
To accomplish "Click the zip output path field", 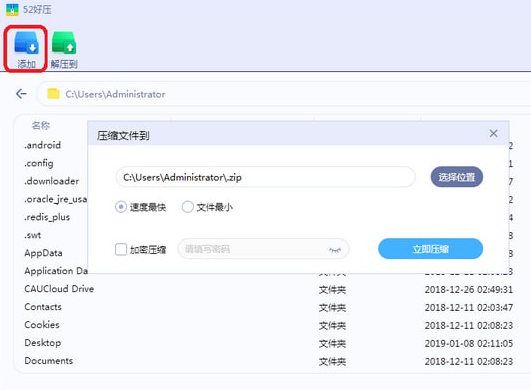I will [x=265, y=177].
